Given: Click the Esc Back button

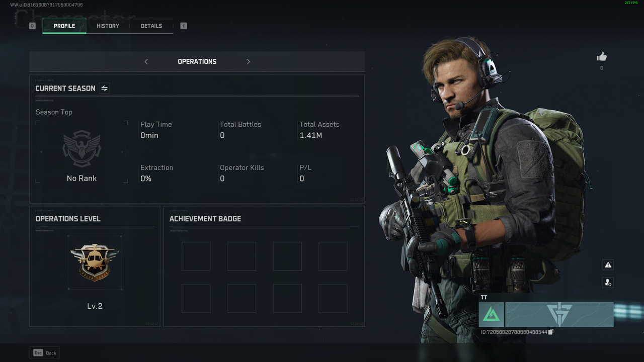Looking at the screenshot, I should pos(45,353).
